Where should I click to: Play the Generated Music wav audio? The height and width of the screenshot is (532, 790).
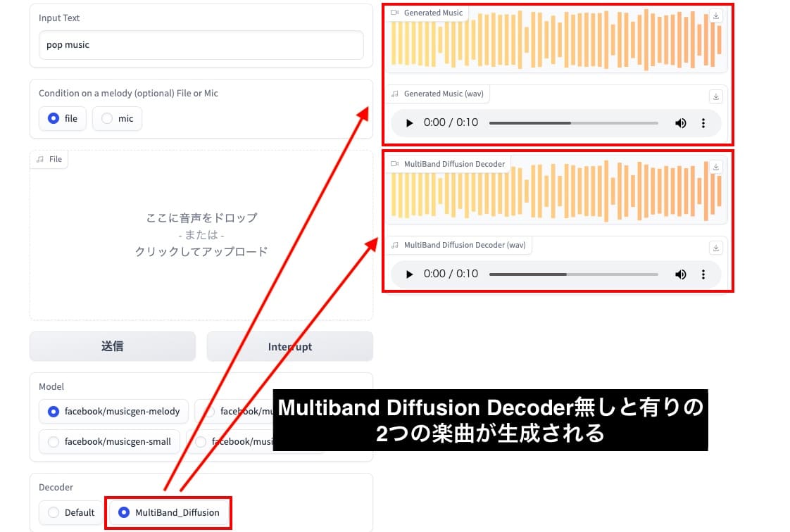point(409,122)
